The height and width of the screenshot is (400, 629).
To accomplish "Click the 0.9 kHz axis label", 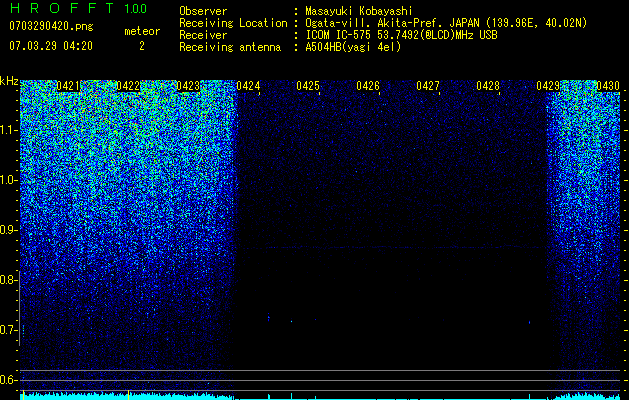I will (8, 230).
